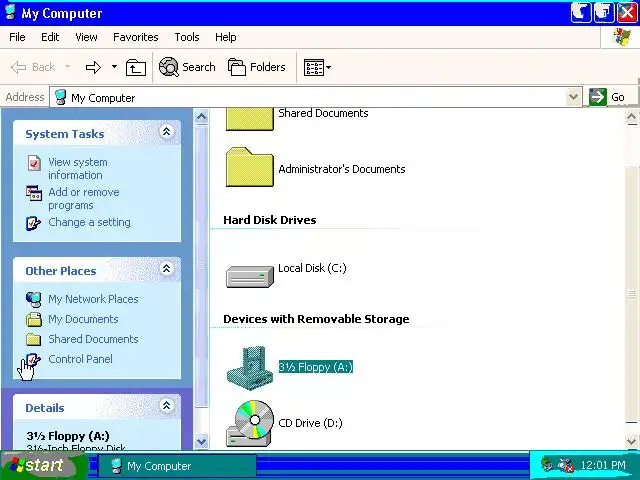The width and height of the screenshot is (640, 480).
Task: Click Devices with Removable Storage header
Action: coord(316,319)
